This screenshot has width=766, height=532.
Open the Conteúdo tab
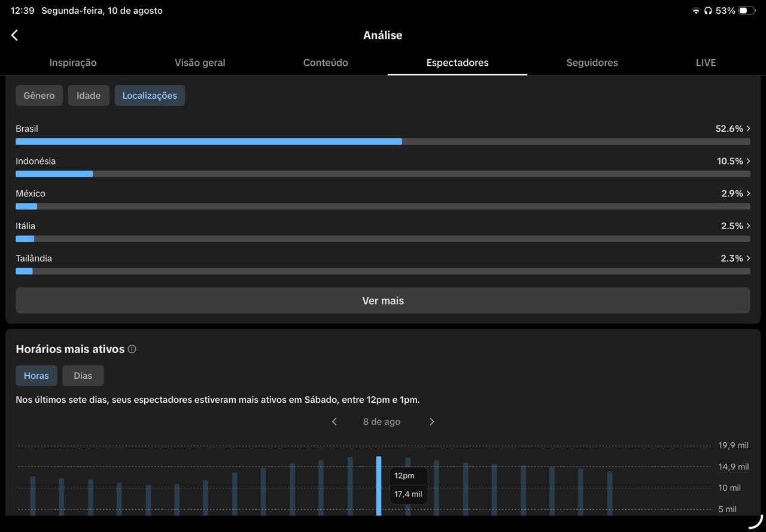[326, 63]
